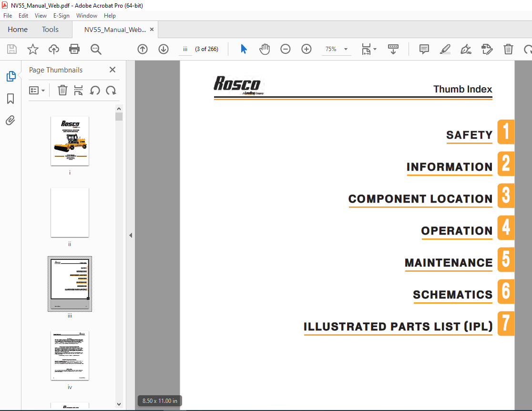This screenshot has height=411, width=532.
Task: Delete selected thumbnail page trash icon
Action: pyautogui.click(x=62, y=90)
